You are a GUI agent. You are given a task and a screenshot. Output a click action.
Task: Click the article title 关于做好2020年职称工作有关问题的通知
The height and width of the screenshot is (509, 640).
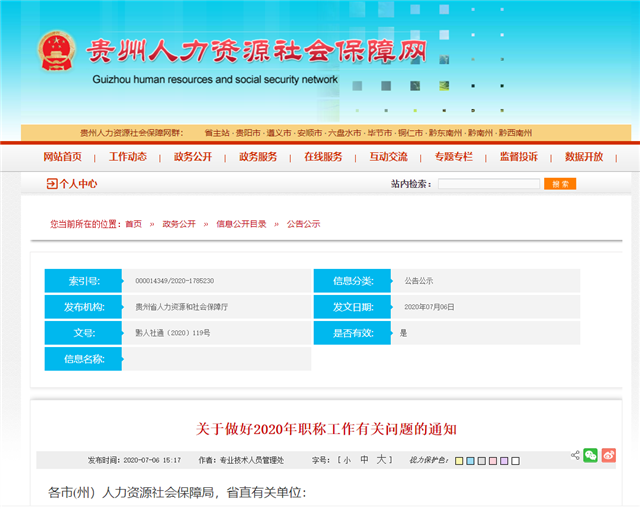[326, 429]
